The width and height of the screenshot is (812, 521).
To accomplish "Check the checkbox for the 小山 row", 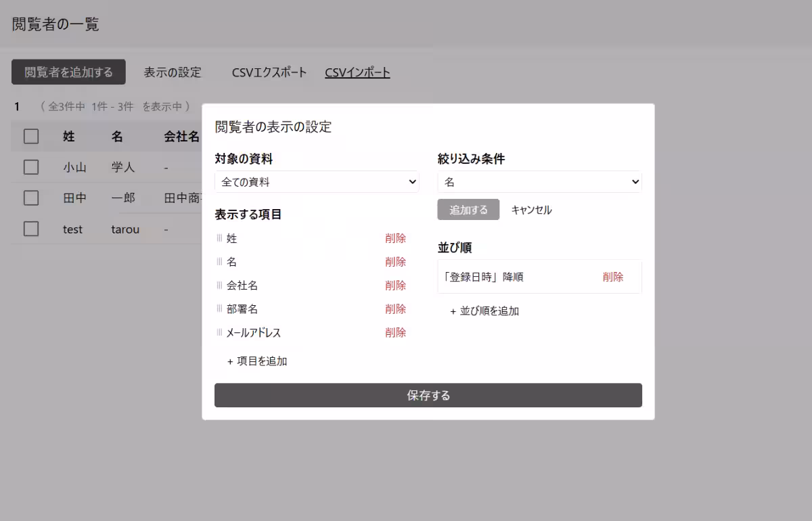I will pos(30,166).
